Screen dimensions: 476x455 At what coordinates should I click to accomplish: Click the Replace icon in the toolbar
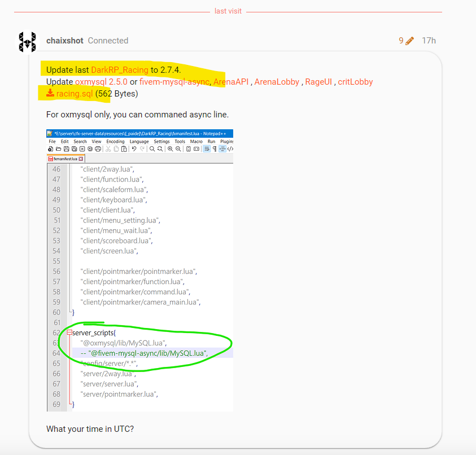pyautogui.click(x=160, y=148)
